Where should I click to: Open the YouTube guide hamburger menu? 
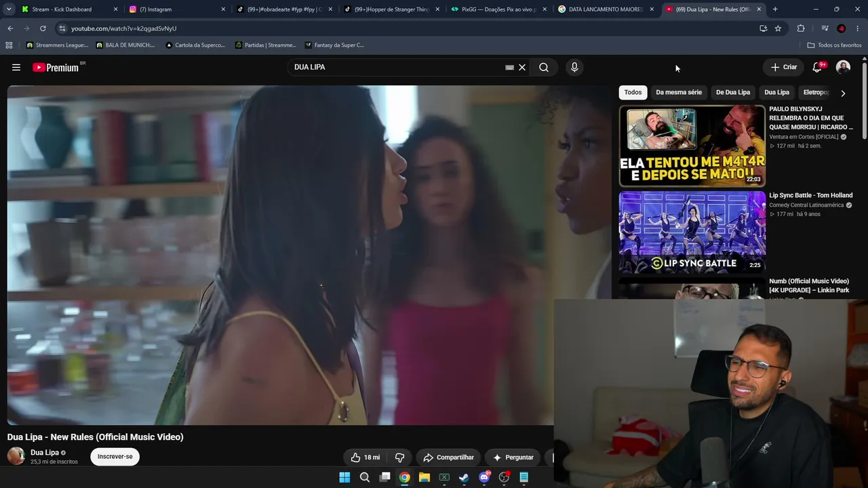click(x=16, y=67)
